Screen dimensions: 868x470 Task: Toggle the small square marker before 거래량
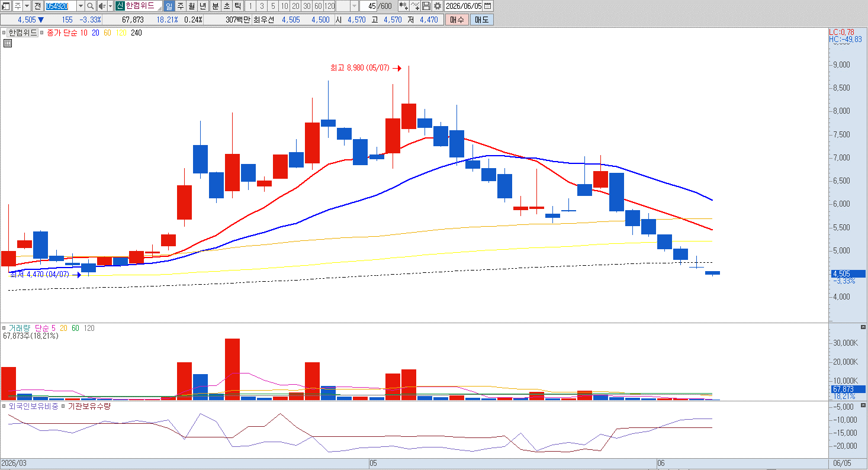5,328
